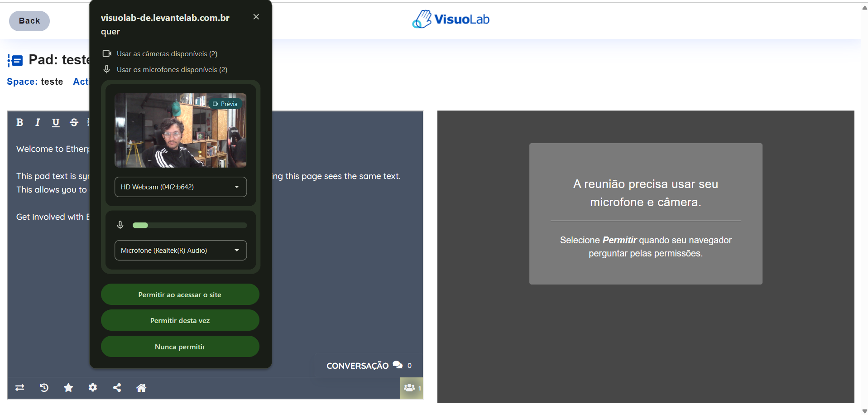
Task: Click the share pad icon
Action: coord(117,388)
